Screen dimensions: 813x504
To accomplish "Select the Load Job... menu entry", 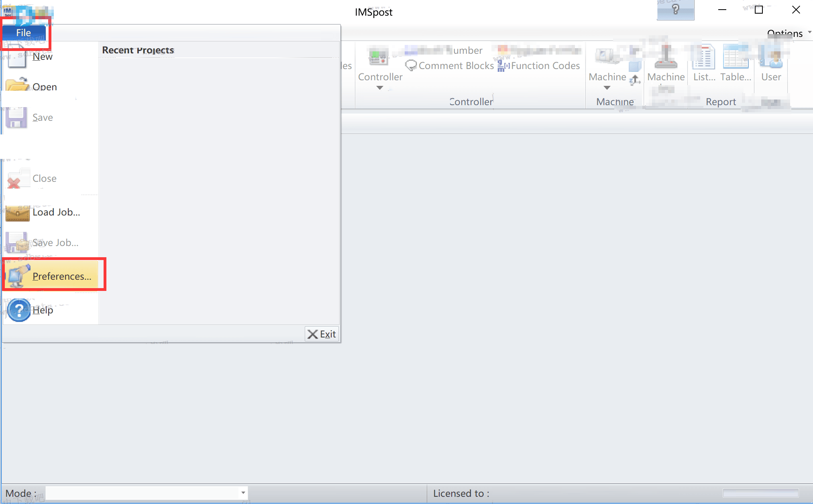I will click(56, 212).
